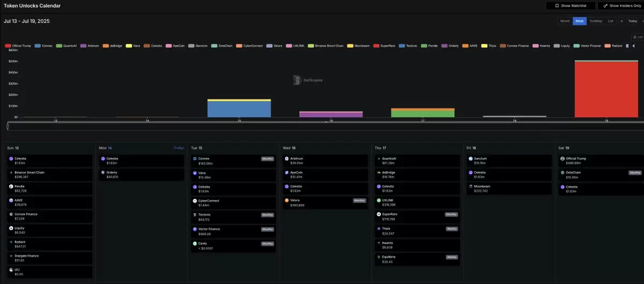Click the yellow Vana legend swatch

128,46
